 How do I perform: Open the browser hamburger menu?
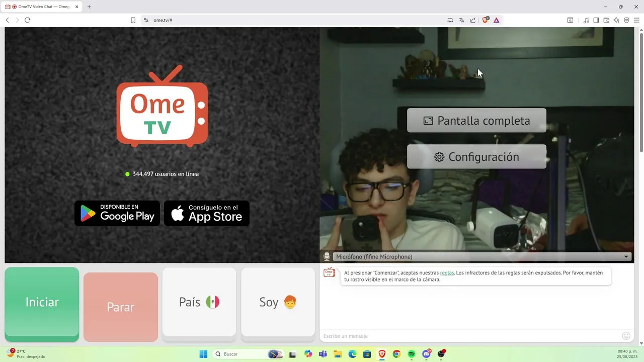pyautogui.click(x=636, y=20)
